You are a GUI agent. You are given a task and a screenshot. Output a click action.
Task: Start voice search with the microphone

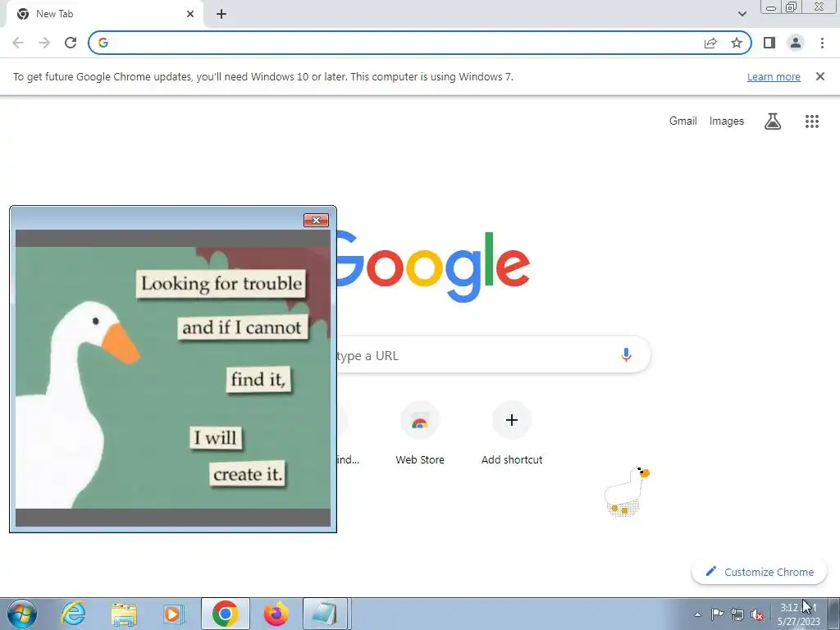click(x=626, y=355)
